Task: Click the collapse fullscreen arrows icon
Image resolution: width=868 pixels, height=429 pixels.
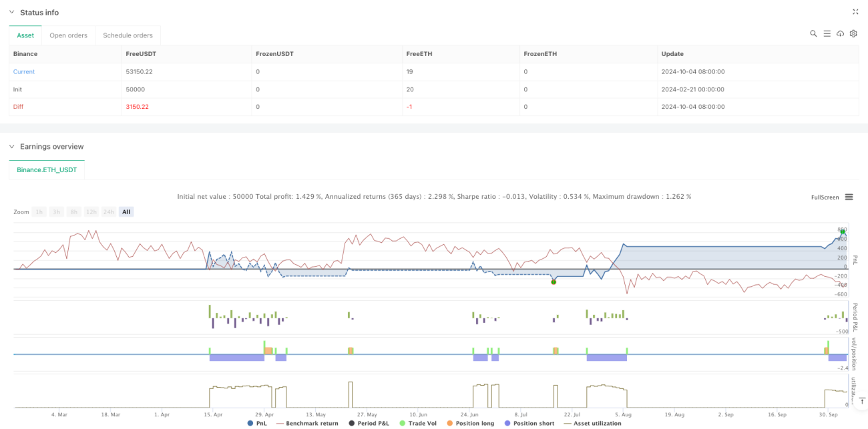Action: point(855,11)
